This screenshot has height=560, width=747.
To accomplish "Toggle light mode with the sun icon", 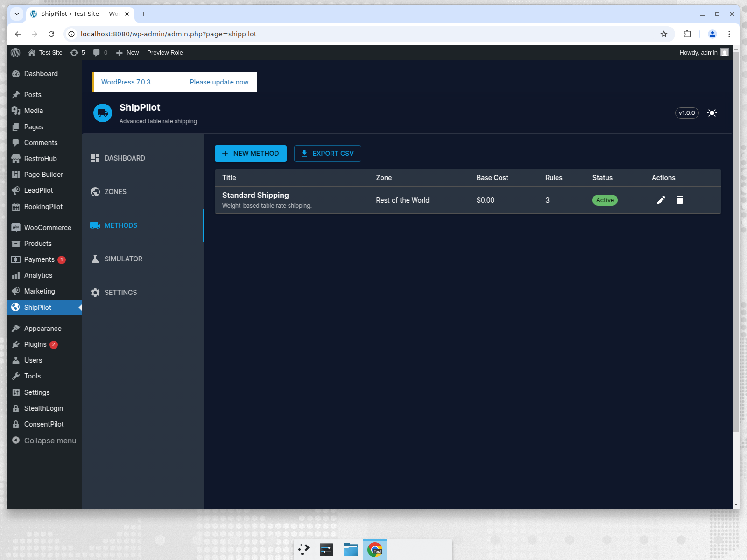I will (712, 113).
